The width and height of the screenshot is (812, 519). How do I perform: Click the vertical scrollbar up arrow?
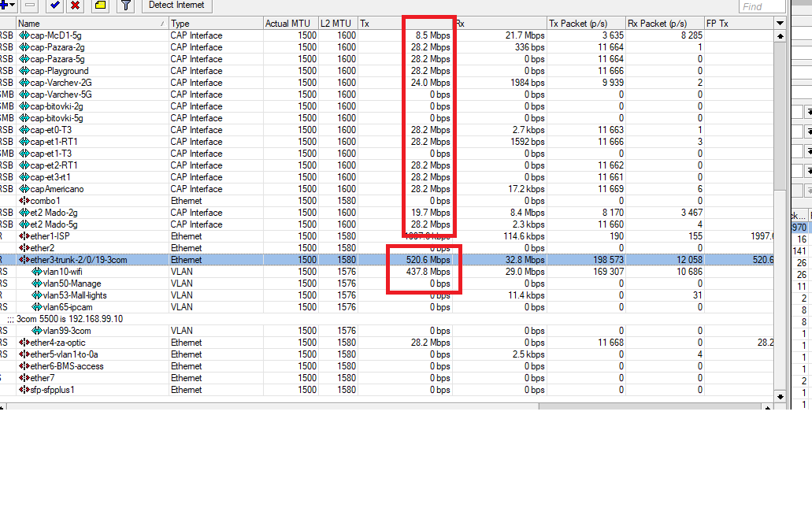click(780, 35)
